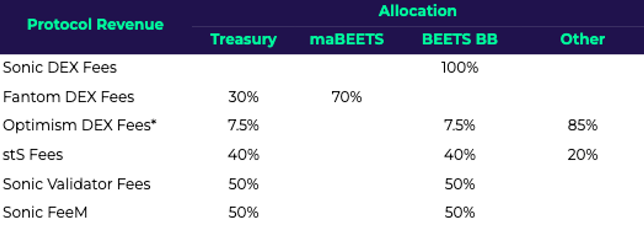
Task: Select the Sonic FeeM row label
Action: click(x=45, y=213)
